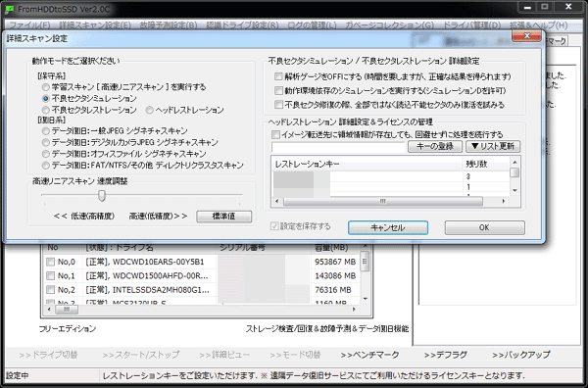Enable 解析ゲージをOFFにする checkbox
The image size is (588, 388).
tap(278, 76)
